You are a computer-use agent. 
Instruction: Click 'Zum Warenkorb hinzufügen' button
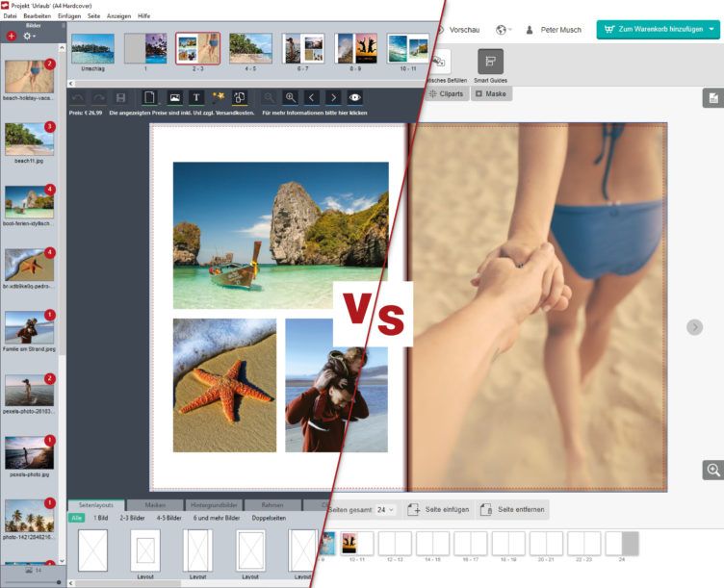pos(656,29)
